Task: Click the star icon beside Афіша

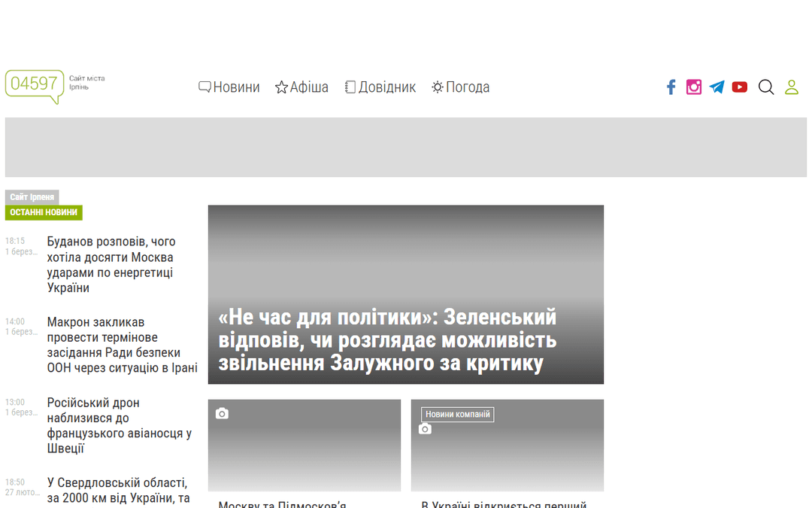Action: tap(281, 87)
